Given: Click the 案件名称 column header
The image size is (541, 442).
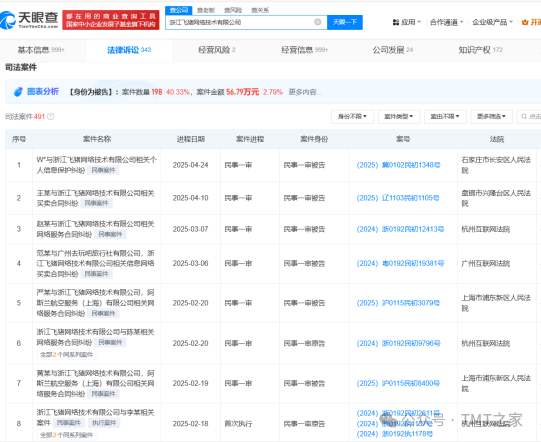Looking at the screenshot, I should tap(97, 139).
